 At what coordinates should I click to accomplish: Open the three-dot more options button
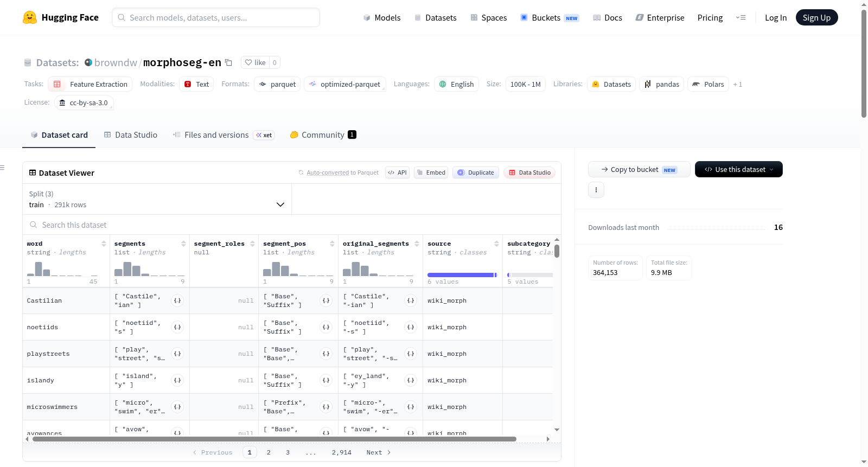click(x=596, y=190)
